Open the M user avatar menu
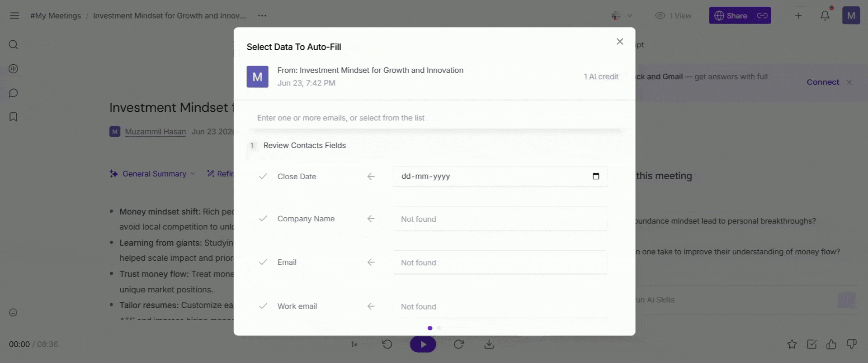The image size is (868, 363). 851,15
